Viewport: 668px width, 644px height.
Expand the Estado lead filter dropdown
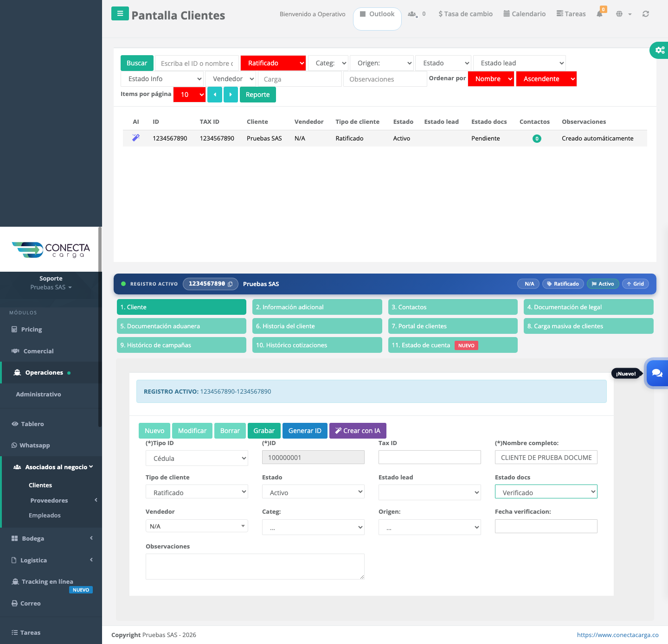pyautogui.click(x=520, y=63)
